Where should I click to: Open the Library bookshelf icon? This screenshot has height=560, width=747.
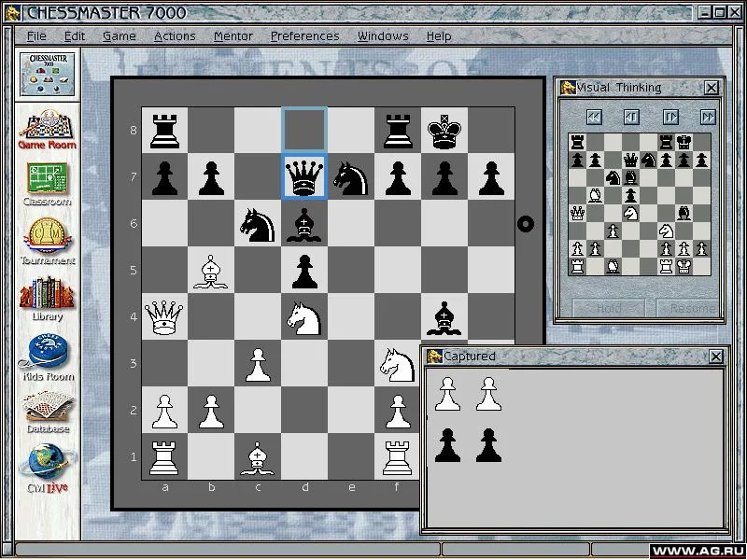[48, 299]
